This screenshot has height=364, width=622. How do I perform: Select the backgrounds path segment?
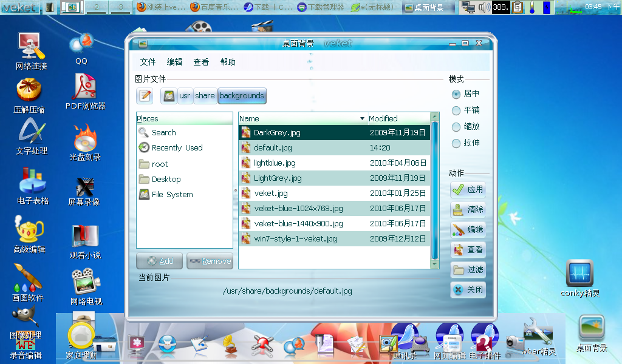coord(242,96)
